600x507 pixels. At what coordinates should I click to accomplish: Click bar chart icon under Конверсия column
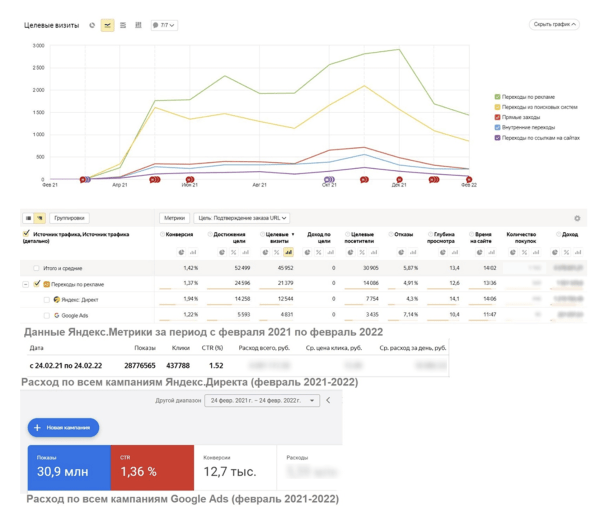(x=193, y=252)
